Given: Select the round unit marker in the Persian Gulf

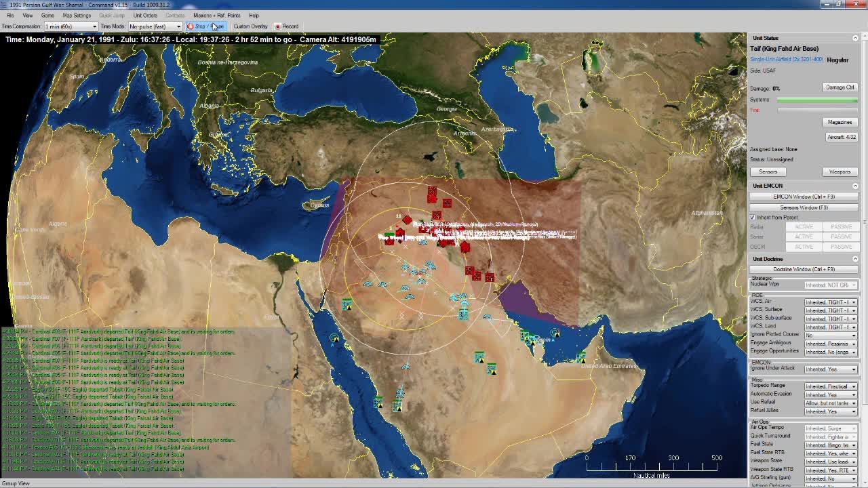Looking at the screenshot, I should tap(555, 333).
